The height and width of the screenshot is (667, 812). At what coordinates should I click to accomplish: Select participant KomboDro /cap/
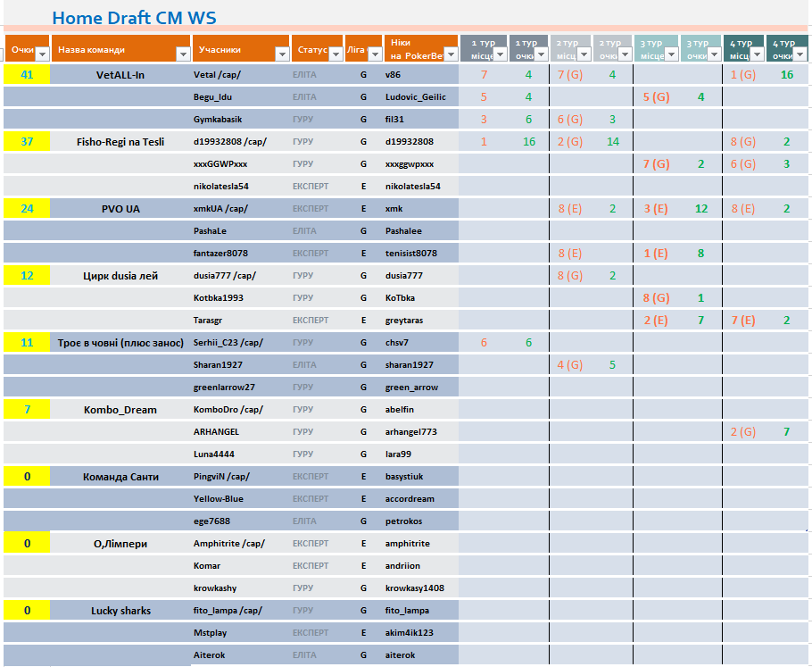click(228, 410)
